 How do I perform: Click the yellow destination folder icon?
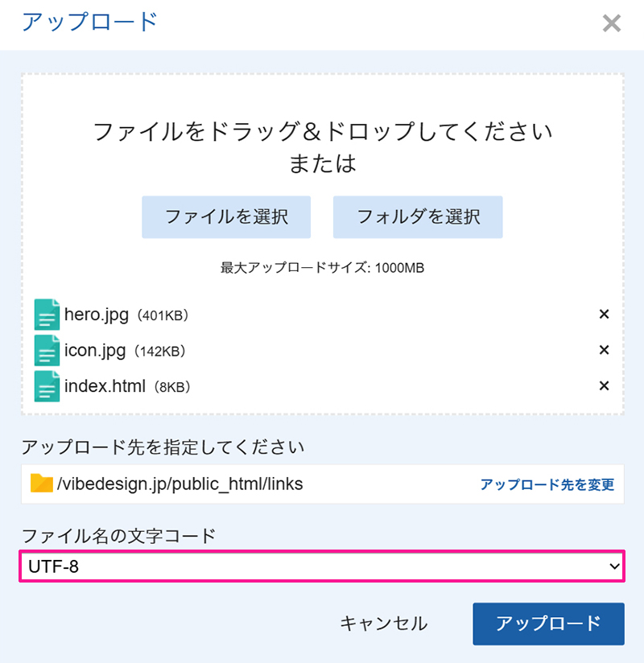coord(41,483)
